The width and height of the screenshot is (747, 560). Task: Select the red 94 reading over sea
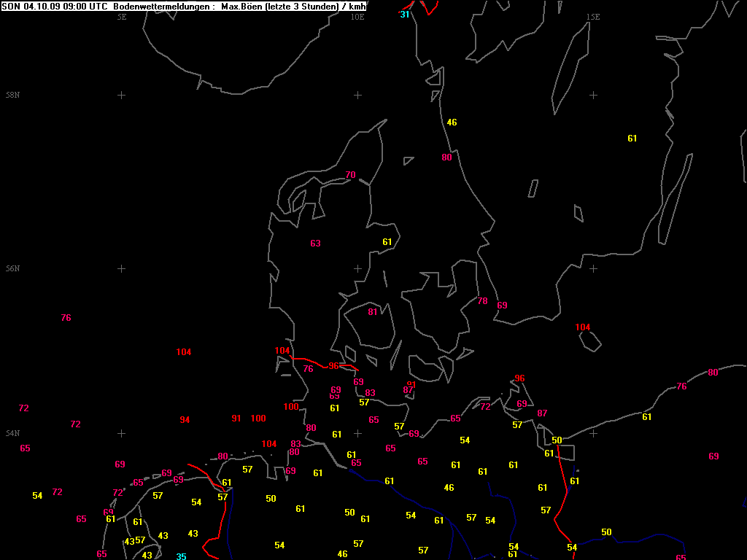(x=185, y=420)
